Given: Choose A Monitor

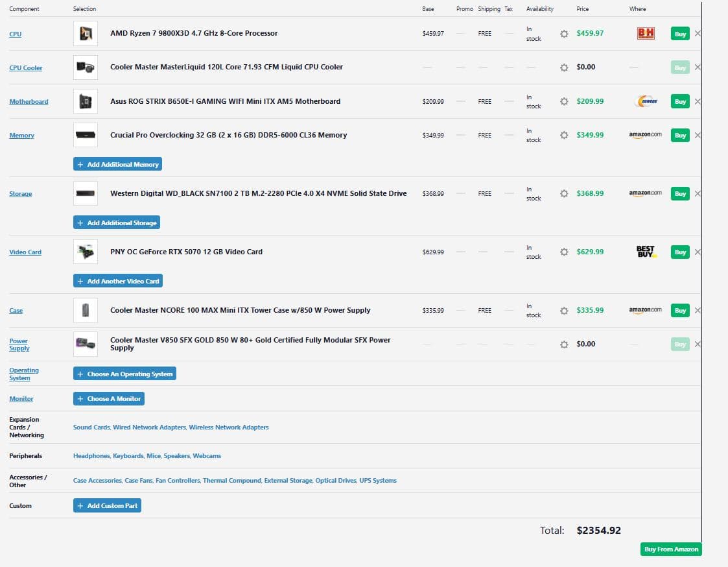Looking at the screenshot, I should (x=109, y=399).
